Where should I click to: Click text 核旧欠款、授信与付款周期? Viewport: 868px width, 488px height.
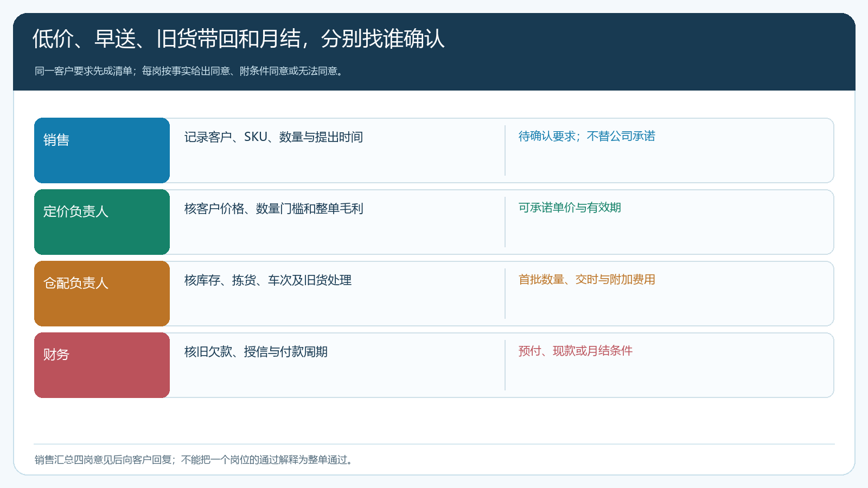[256, 352]
